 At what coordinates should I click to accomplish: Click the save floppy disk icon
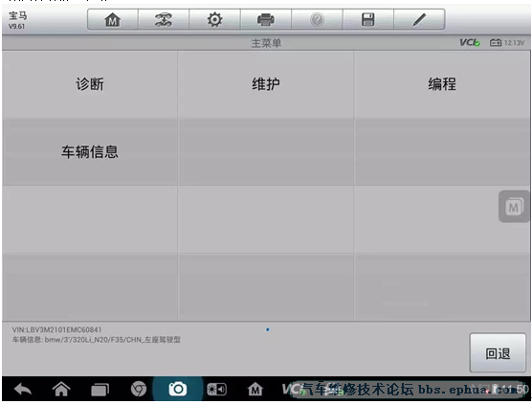click(368, 20)
